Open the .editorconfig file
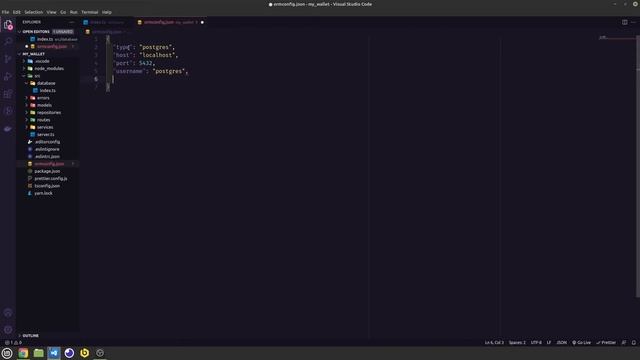 click(47, 142)
